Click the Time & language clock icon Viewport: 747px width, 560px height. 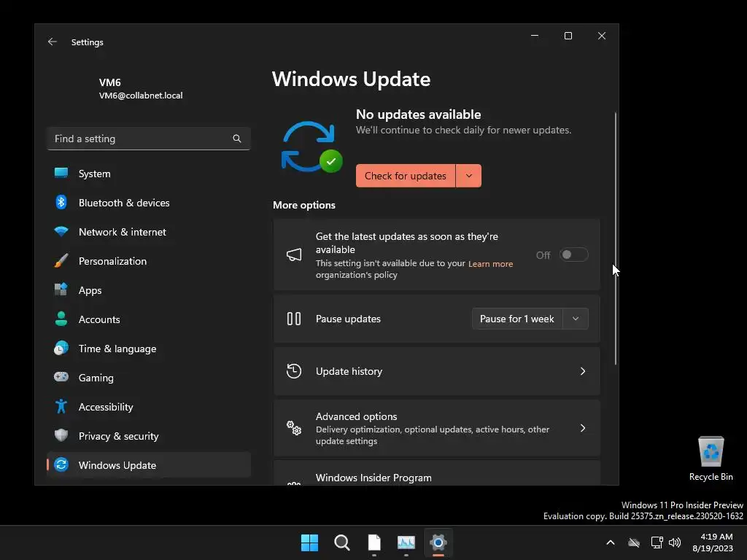click(61, 348)
